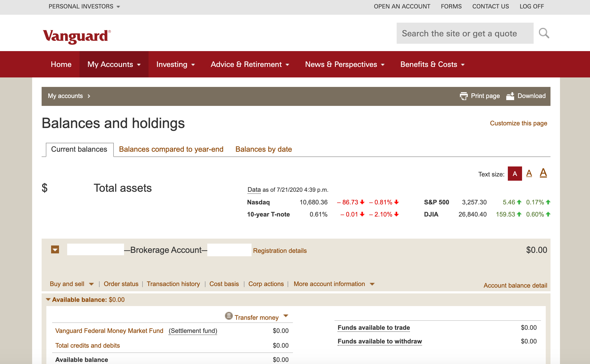Click the printer icon beside Print page
Image resolution: width=590 pixels, height=364 pixels.
(464, 96)
